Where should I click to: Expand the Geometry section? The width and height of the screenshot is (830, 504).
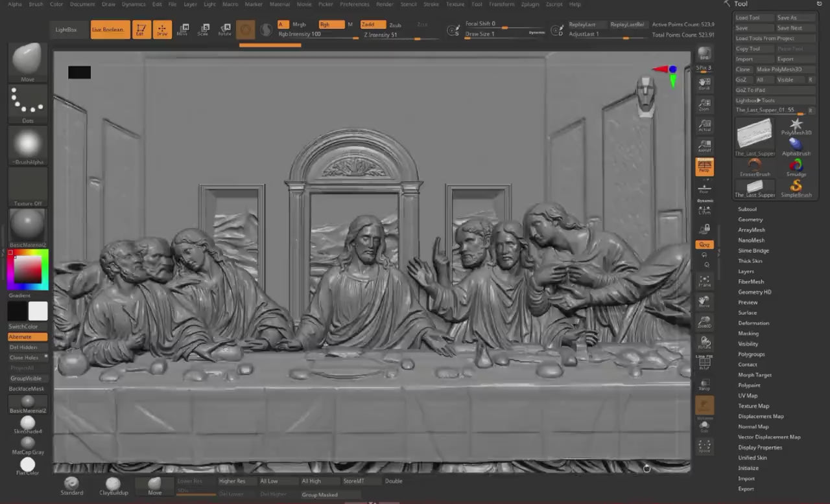pyautogui.click(x=750, y=220)
